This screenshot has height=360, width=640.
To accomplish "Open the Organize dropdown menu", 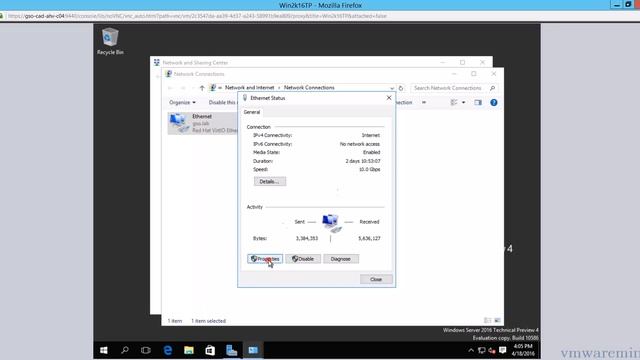I will pyautogui.click(x=182, y=102).
